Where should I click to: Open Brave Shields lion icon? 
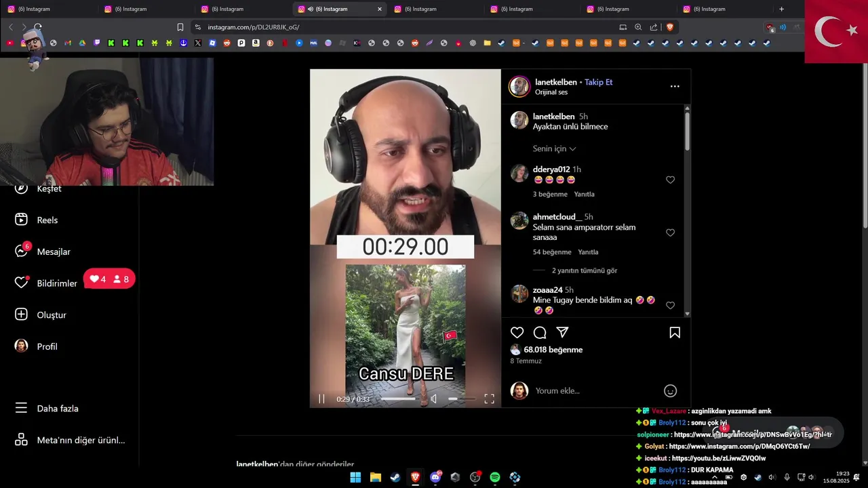670,27
